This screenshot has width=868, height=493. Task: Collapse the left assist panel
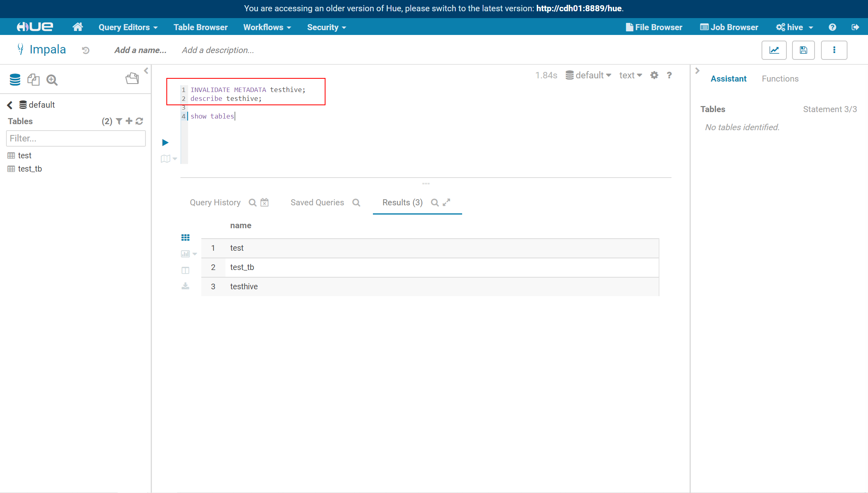point(146,71)
